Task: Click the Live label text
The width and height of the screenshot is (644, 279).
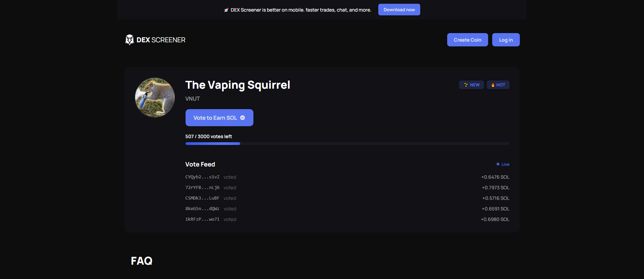Action: (x=506, y=164)
